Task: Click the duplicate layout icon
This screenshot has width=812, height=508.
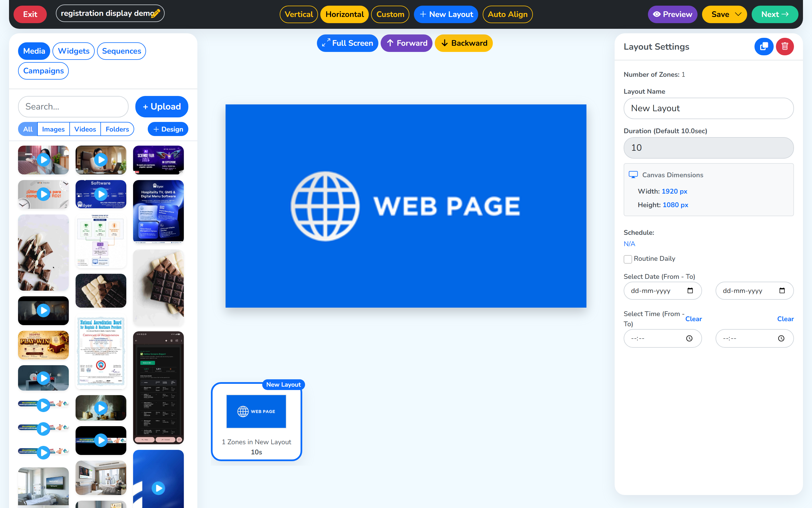Action: [x=764, y=46]
